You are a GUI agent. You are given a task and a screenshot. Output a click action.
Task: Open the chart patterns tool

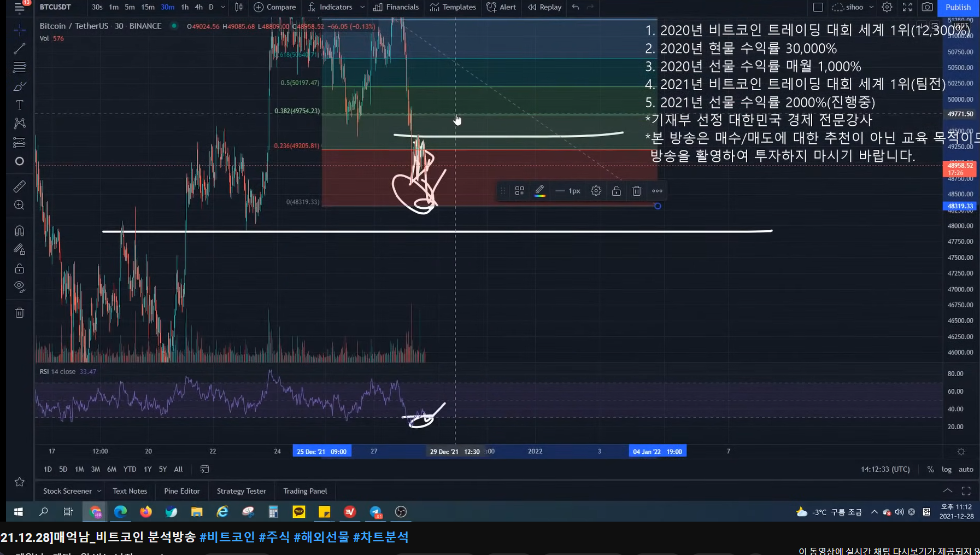pos(19,124)
